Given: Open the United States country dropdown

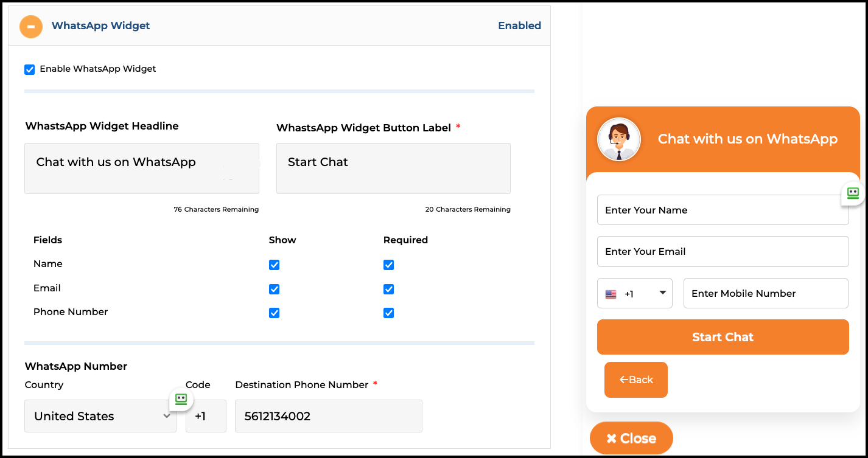Looking at the screenshot, I should point(100,416).
